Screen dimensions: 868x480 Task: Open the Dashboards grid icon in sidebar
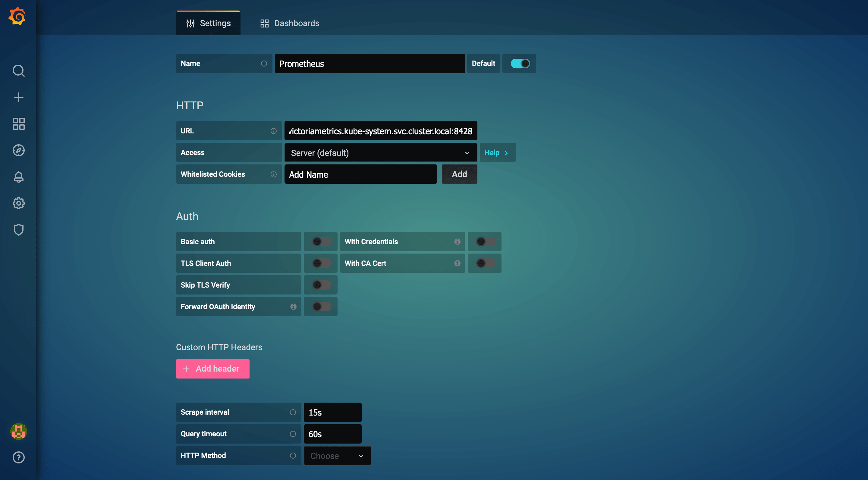pos(18,124)
